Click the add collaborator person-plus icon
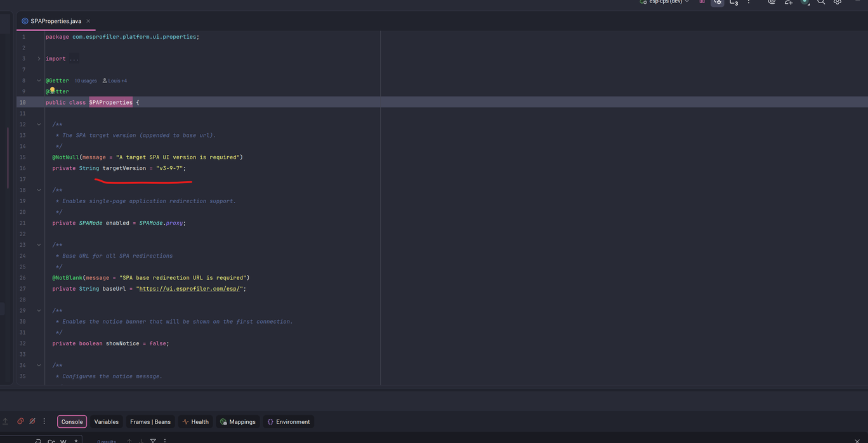Screen dimensions: 868x443 (x=788, y=3)
